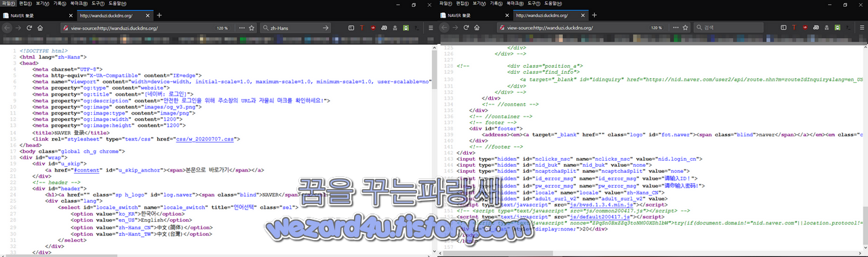Viewport: 868px width, 257px height.
Task: Go to home page in right Firefox window
Action: 477,28
